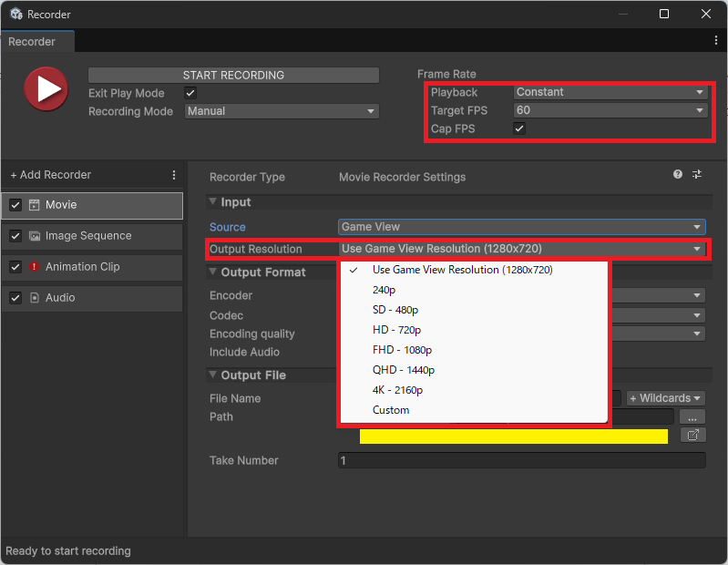Image resolution: width=728 pixels, height=565 pixels.
Task: Click the + Add Recorder button
Action: (51, 175)
